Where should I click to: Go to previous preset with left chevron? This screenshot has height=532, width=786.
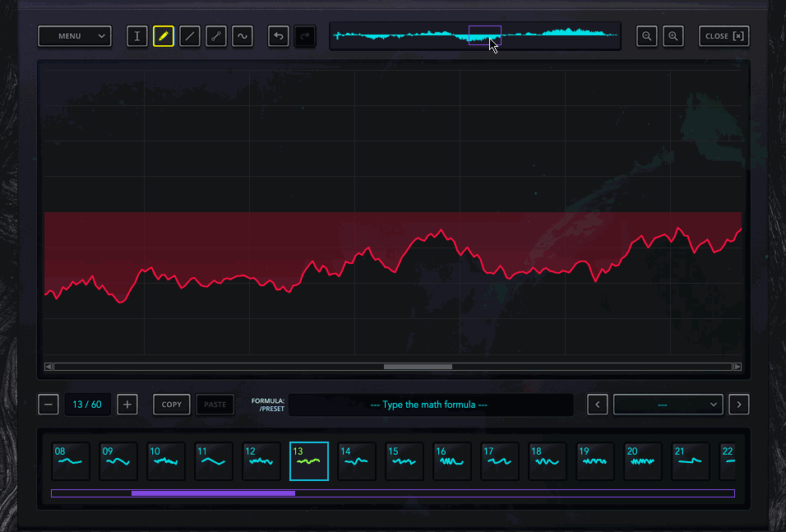tap(598, 405)
